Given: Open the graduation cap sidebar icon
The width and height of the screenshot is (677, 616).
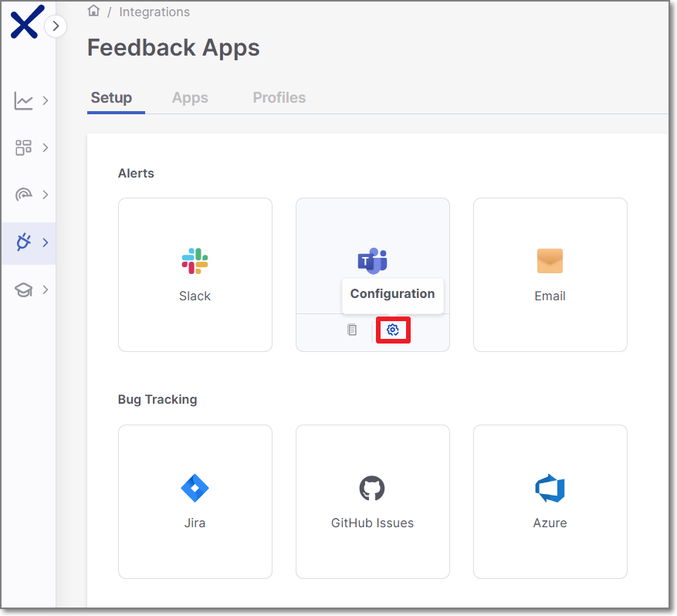Looking at the screenshot, I should [x=23, y=290].
